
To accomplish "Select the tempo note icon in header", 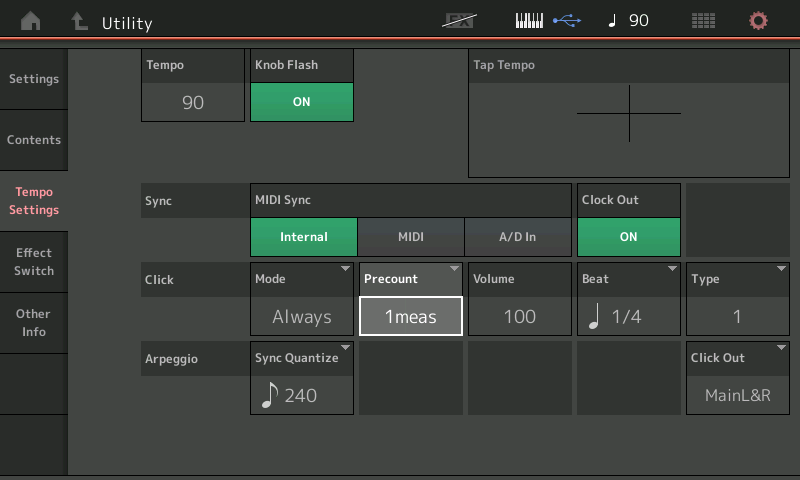I will pos(612,21).
